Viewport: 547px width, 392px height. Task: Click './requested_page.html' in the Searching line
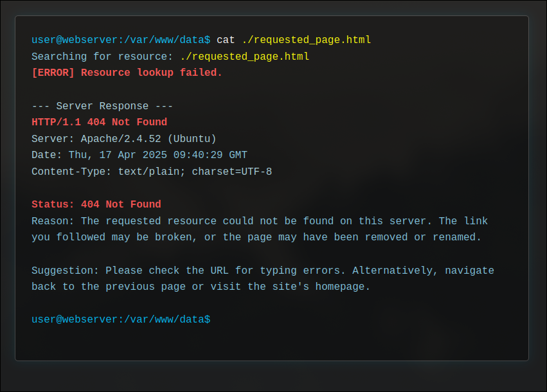pos(244,57)
